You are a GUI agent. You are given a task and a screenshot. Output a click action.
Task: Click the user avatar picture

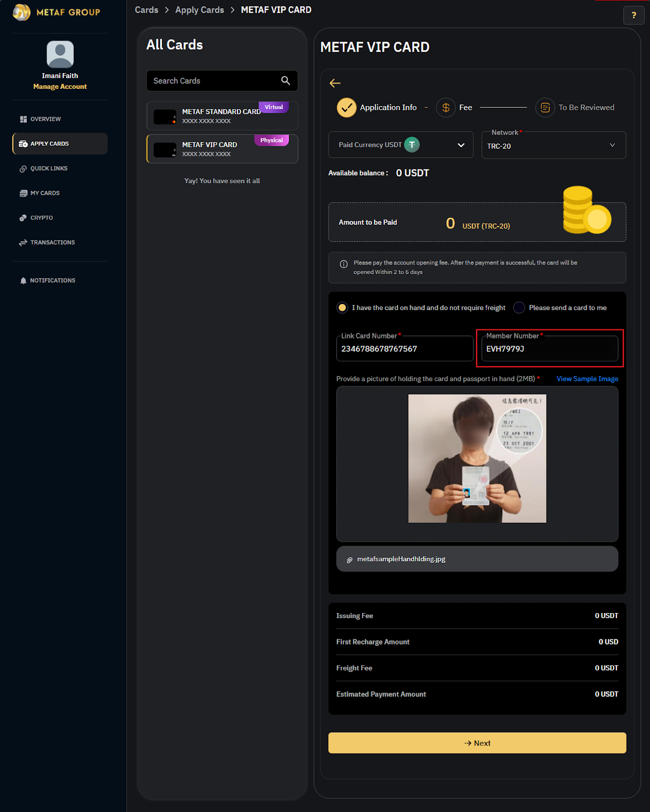coord(60,54)
